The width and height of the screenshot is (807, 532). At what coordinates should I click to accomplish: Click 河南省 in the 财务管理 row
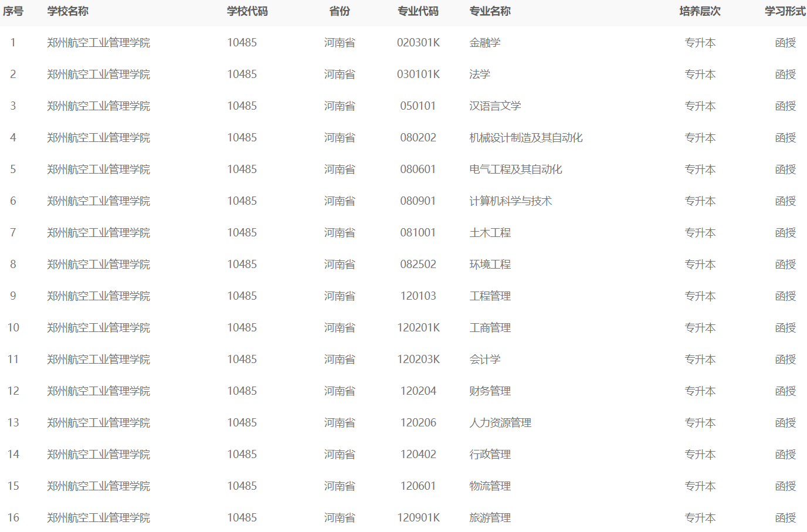[x=340, y=391]
